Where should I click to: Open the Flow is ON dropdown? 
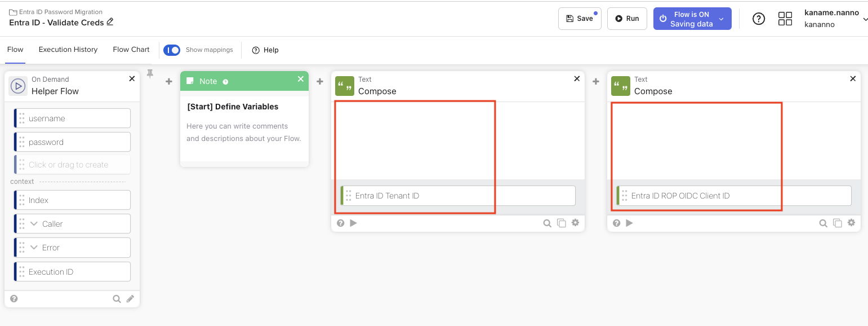pyautogui.click(x=721, y=19)
